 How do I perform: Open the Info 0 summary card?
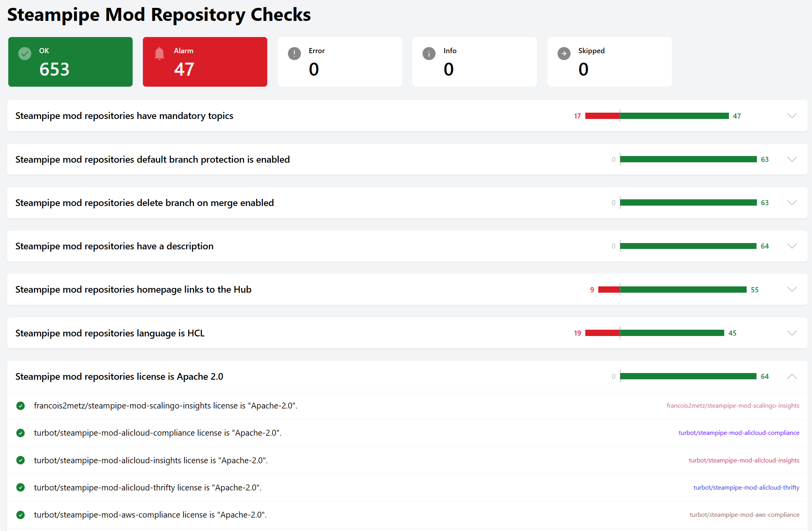tap(475, 62)
